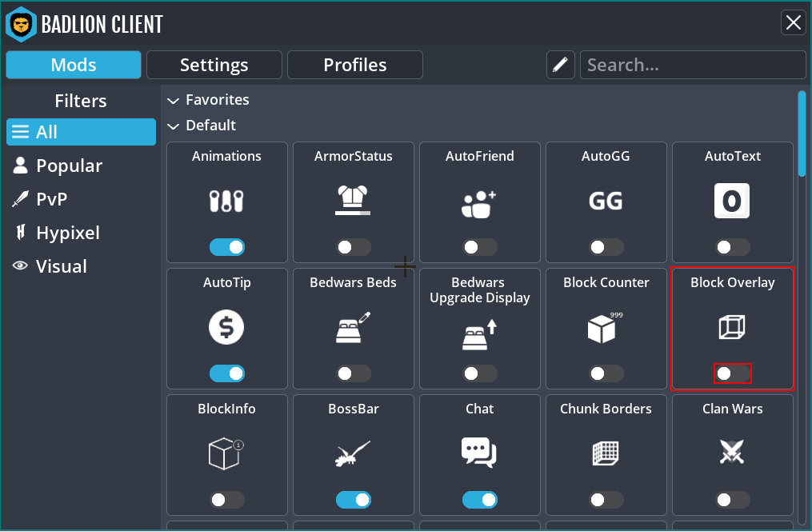This screenshot has width=812, height=531.
Task: Enable the Block Counter toggle
Action: [606, 373]
